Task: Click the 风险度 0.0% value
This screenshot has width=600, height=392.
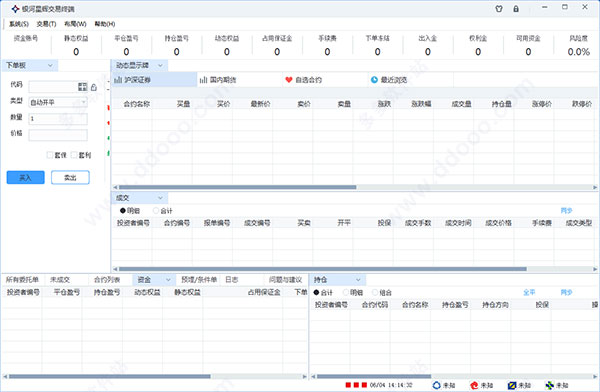Action: point(579,52)
